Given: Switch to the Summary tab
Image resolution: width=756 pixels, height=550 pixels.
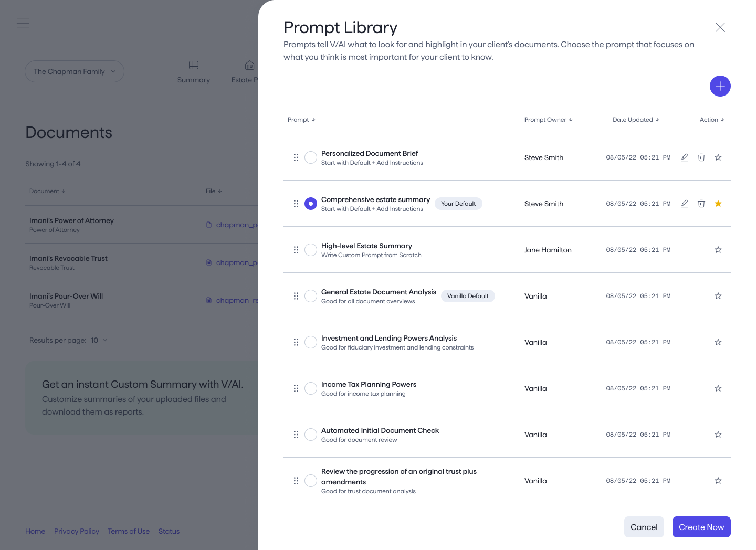Looking at the screenshot, I should pos(193,72).
